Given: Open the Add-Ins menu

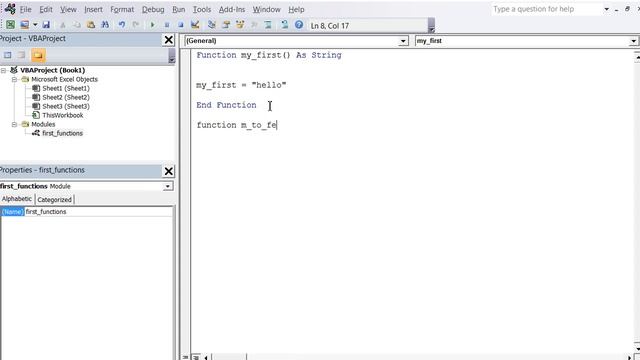Looking at the screenshot, I should (x=232, y=9).
